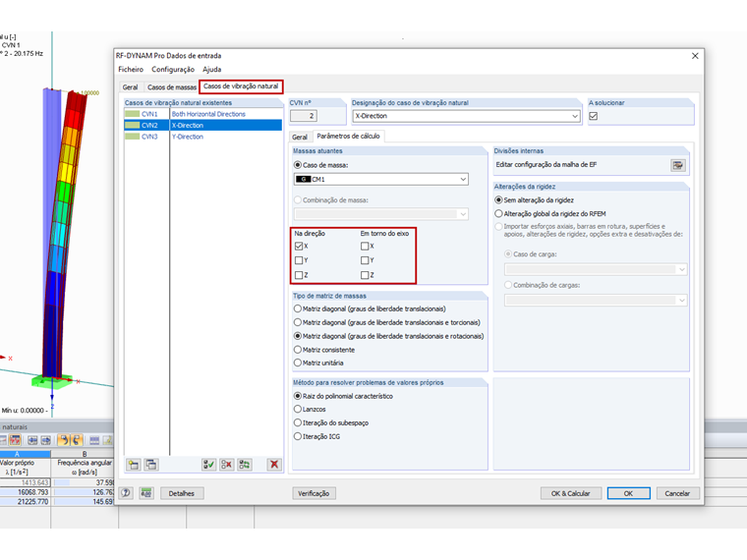Image resolution: width=747 pixels, height=560 pixels.
Task: Select 'Matriz unitária' mass matrix option
Action: [x=298, y=363]
